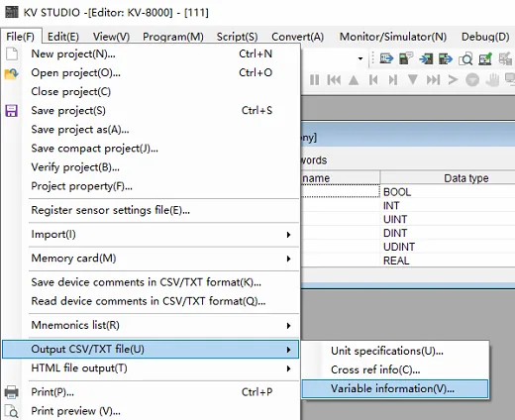Open the View menu
515x420 pixels.
(111, 37)
